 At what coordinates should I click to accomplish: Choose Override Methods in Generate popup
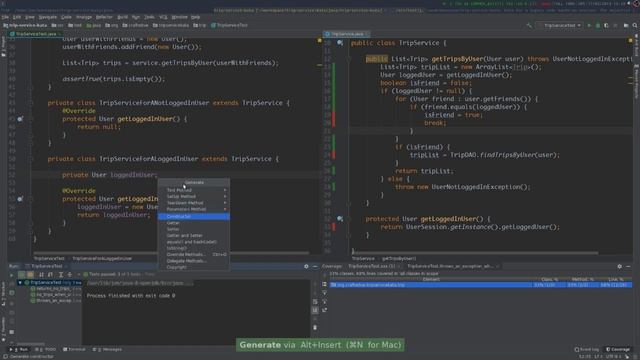pos(194,254)
